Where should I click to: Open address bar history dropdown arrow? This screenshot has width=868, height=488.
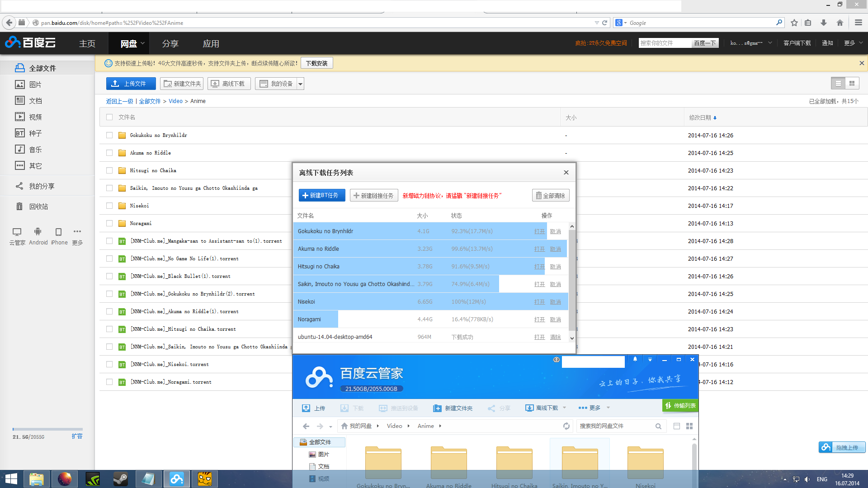click(x=597, y=23)
